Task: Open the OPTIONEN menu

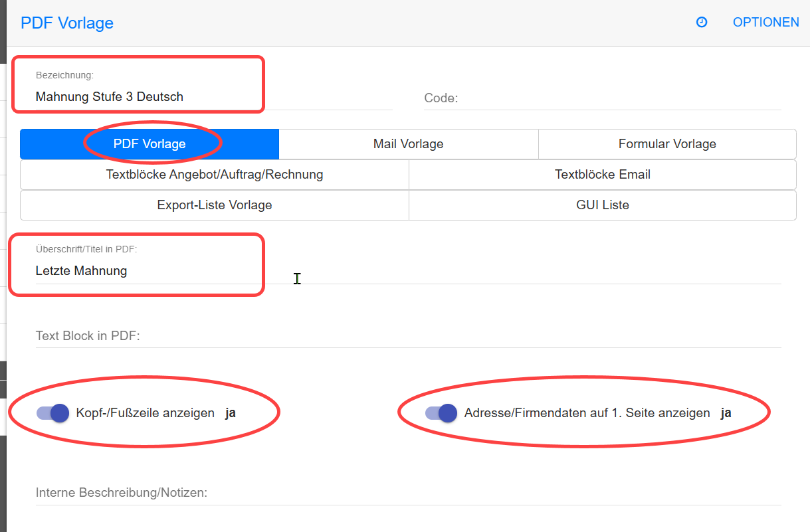Action: [x=765, y=23]
